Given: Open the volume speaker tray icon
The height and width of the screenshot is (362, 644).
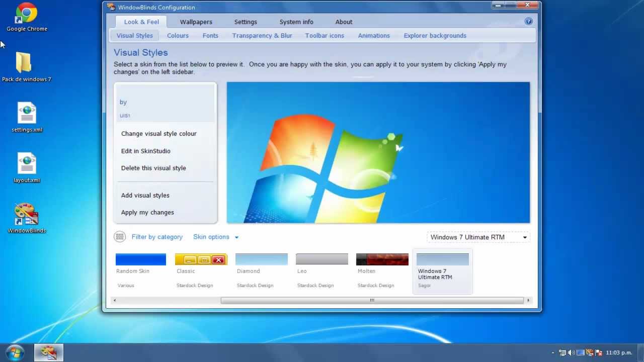Looking at the screenshot, I should pyautogui.click(x=572, y=353).
